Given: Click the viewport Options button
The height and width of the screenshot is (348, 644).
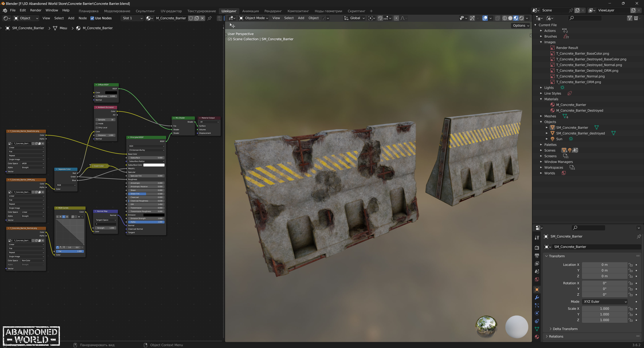Looking at the screenshot, I should point(521,26).
